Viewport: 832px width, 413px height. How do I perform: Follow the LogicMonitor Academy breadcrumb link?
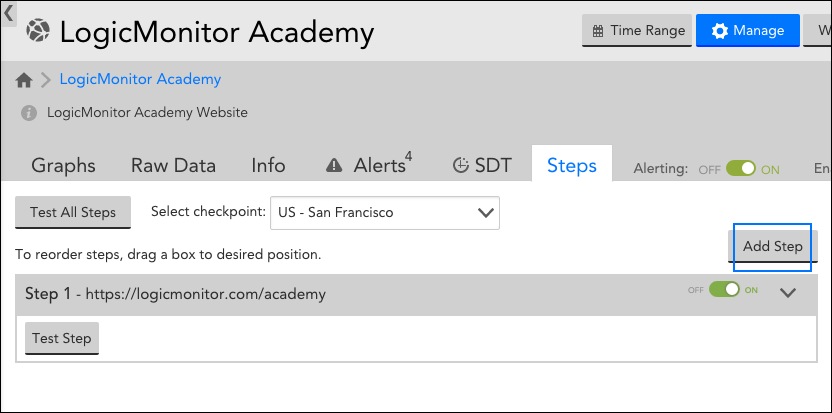(x=140, y=79)
